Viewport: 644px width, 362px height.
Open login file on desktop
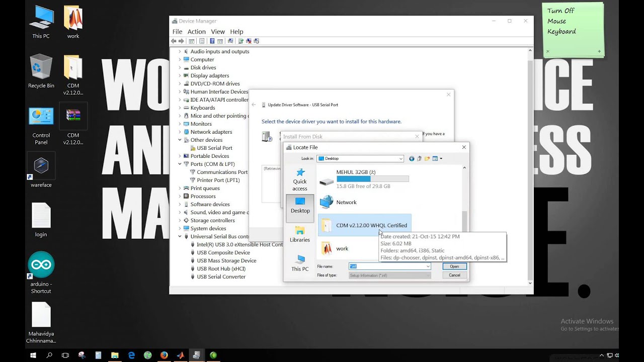pos(41,220)
